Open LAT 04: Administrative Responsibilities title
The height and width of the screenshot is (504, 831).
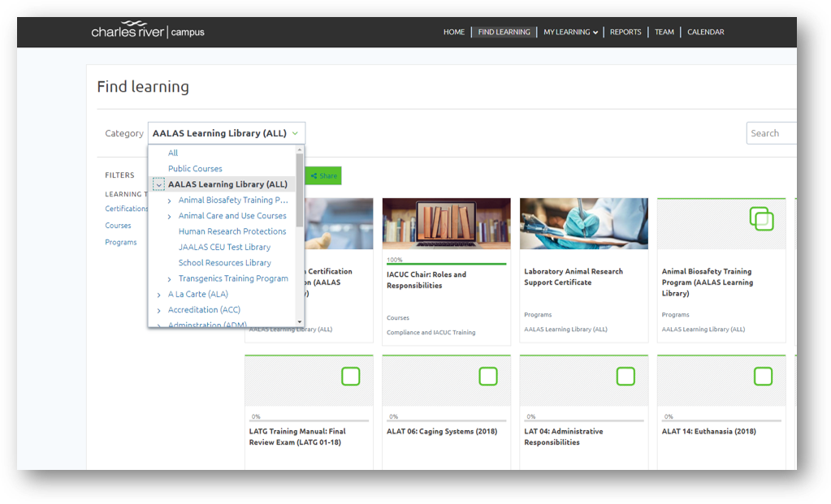click(564, 437)
